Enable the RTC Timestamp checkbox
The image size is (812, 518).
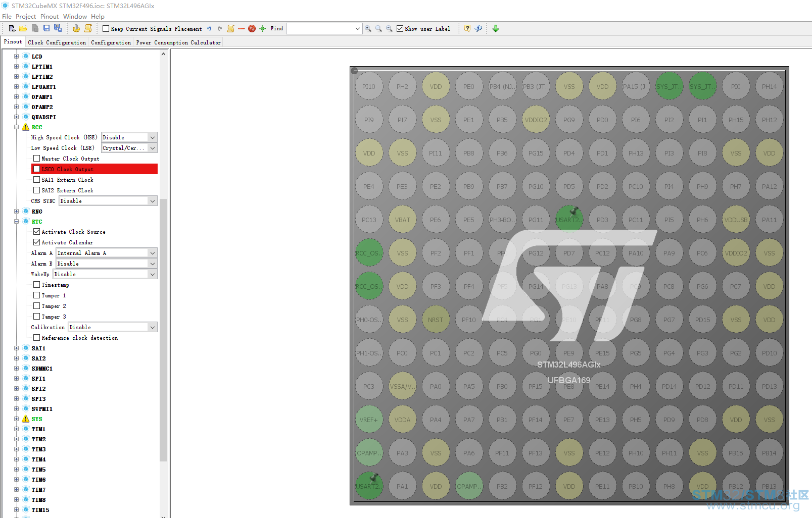pos(36,285)
